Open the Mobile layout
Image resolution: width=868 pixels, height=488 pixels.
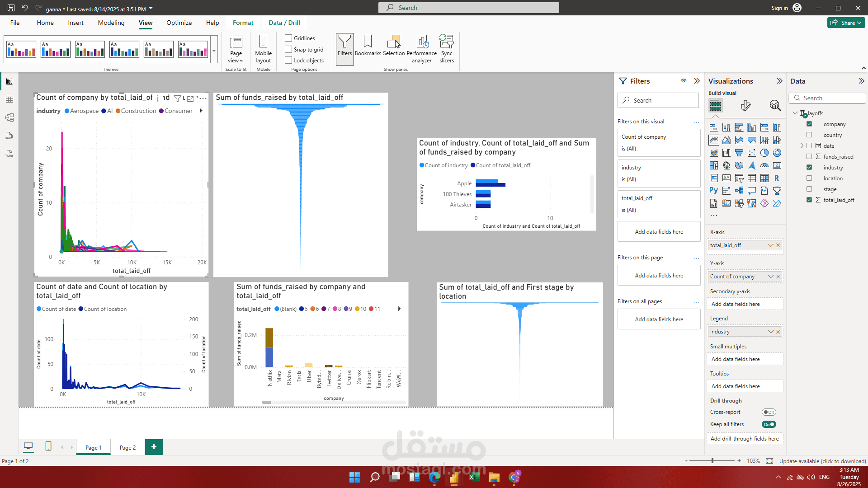tap(263, 49)
